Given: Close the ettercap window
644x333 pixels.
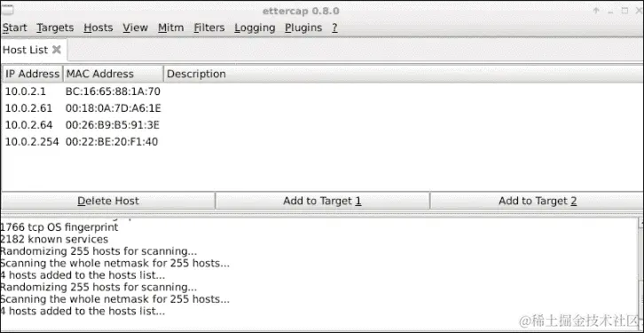Looking at the screenshot, I should pos(638,11).
